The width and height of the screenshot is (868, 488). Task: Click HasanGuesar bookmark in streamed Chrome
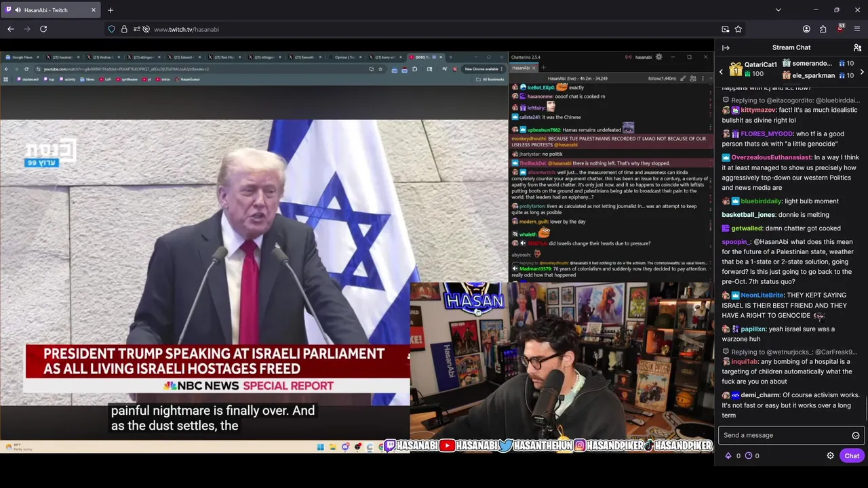188,79
